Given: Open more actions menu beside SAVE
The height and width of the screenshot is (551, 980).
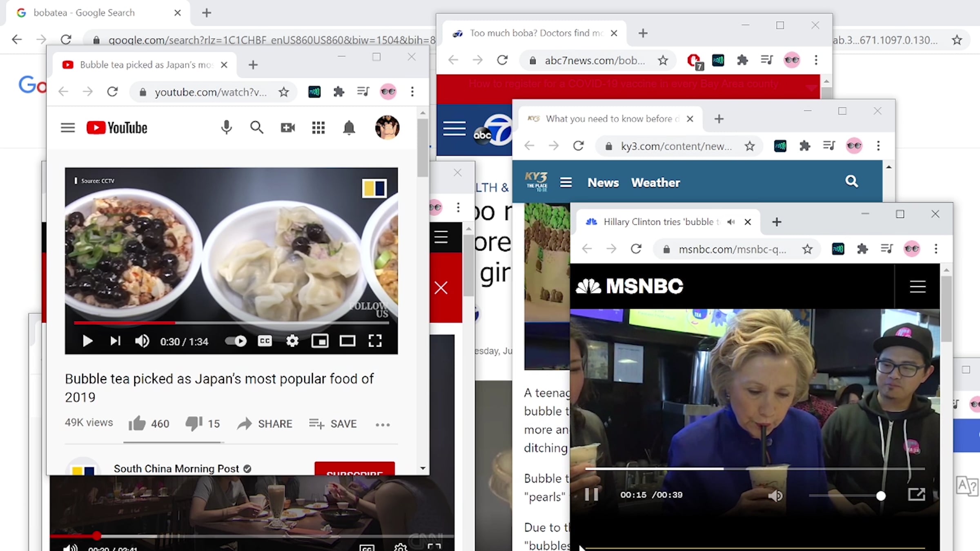Looking at the screenshot, I should [383, 425].
